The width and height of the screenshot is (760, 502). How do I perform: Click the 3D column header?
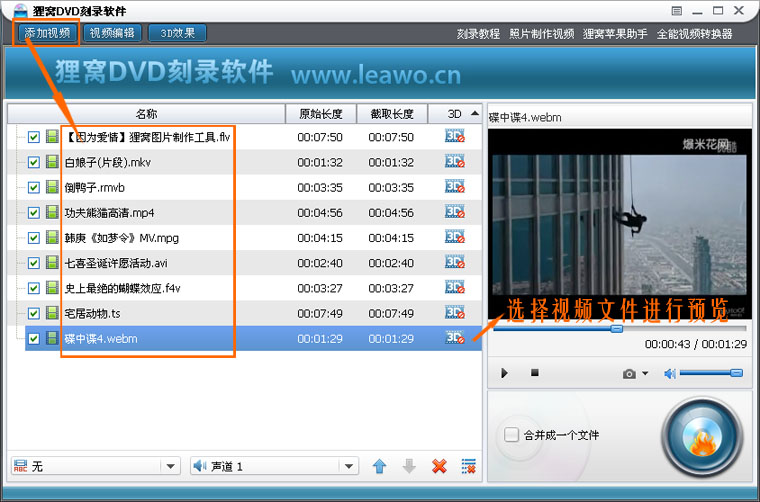tap(454, 114)
